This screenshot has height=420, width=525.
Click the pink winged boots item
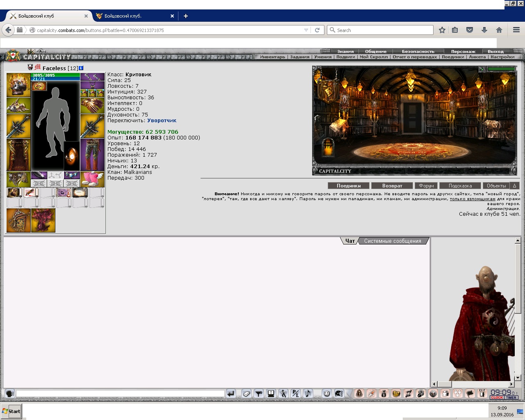click(92, 179)
